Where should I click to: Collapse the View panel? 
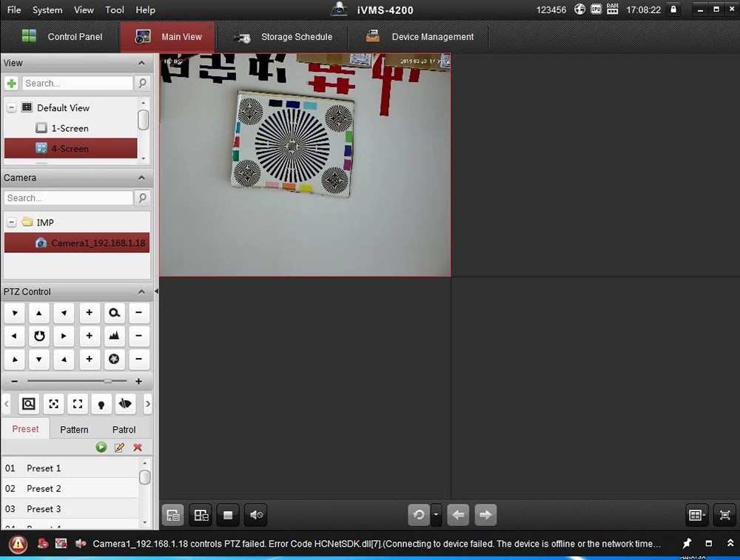pos(141,63)
